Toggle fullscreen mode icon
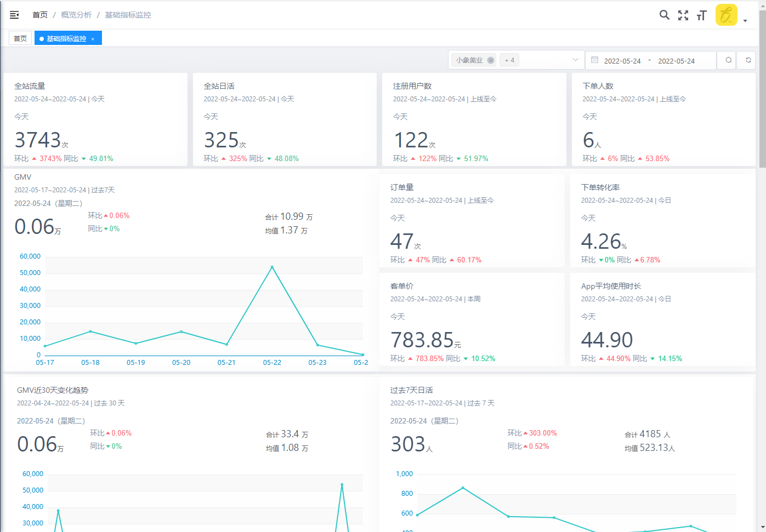Screen dimensions: 766x532 (x=683, y=15)
